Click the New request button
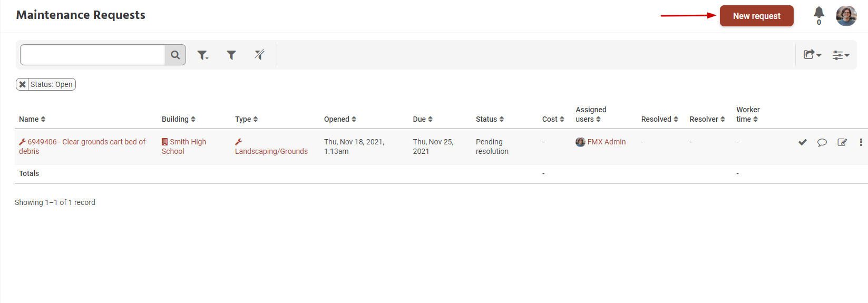 pyautogui.click(x=756, y=16)
